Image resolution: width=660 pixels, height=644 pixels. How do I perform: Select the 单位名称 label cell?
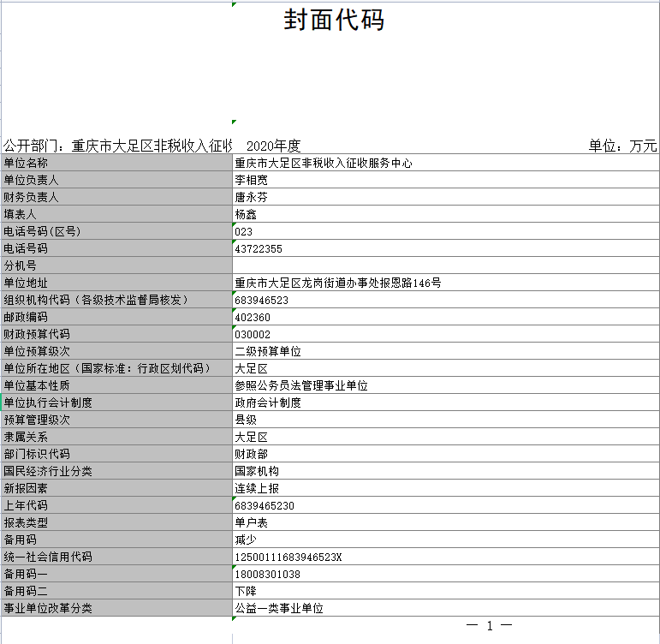click(x=116, y=163)
